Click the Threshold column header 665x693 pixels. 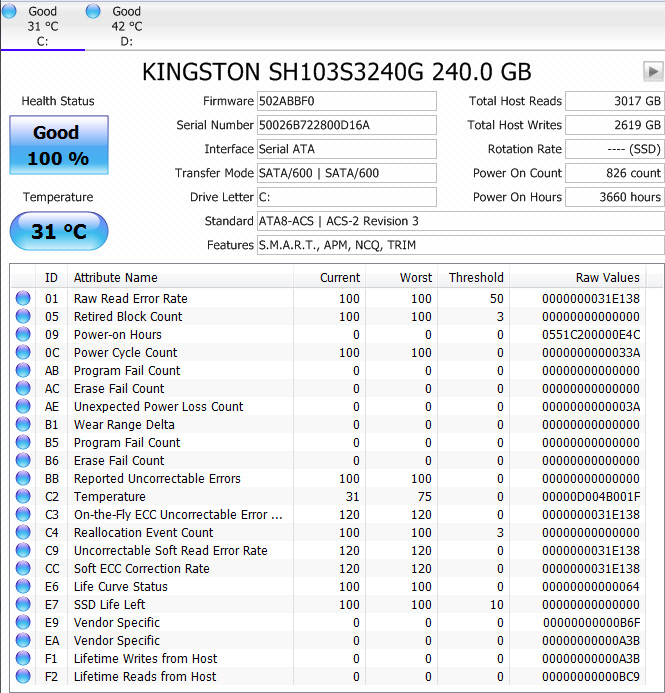[x=476, y=278]
